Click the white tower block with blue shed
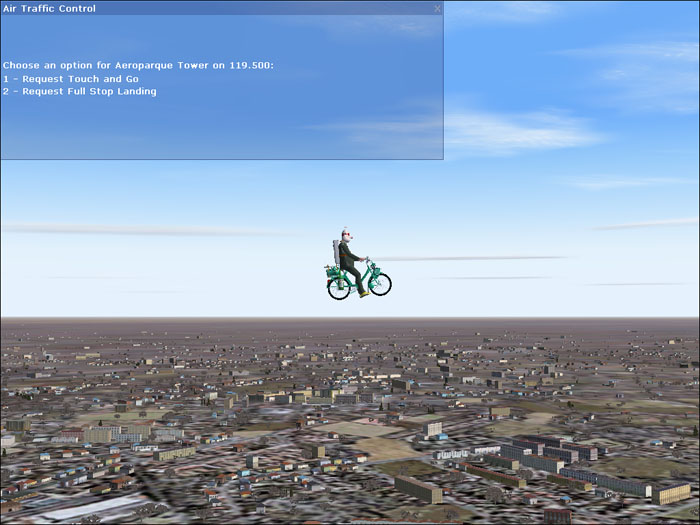700x525 pixels. pyautogui.click(x=432, y=429)
